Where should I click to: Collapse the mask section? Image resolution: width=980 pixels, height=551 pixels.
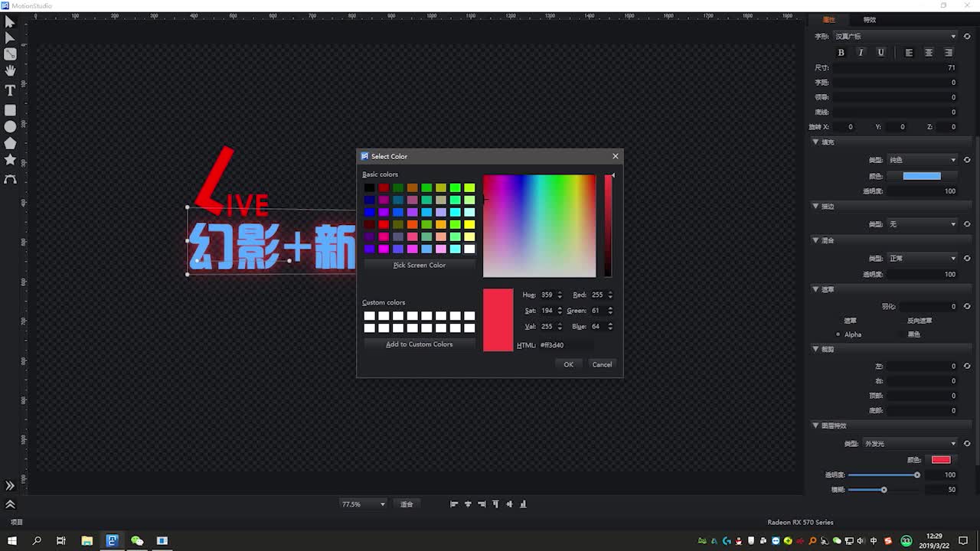(816, 289)
